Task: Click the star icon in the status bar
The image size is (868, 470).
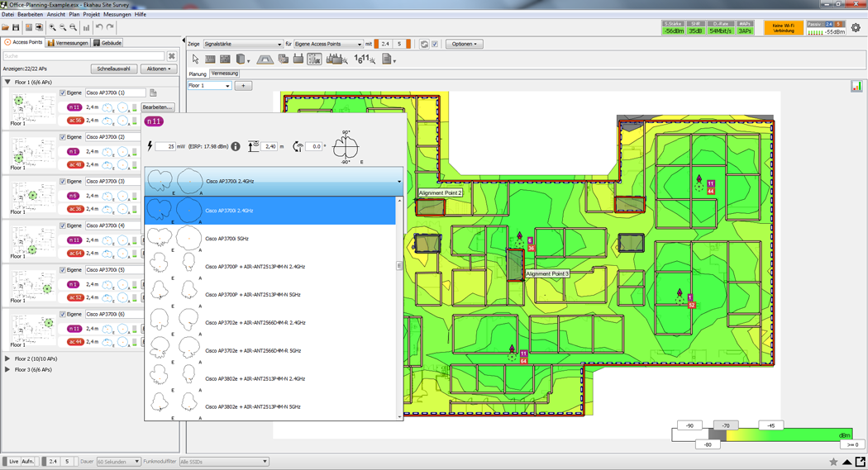Action: 833,462
